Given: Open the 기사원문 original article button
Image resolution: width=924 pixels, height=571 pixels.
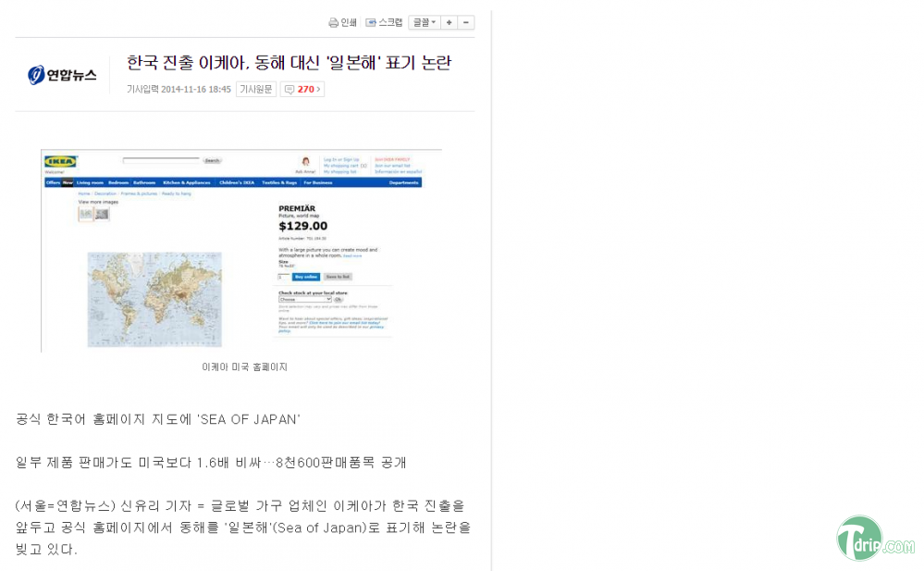Looking at the screenshot, I should pos(256,89).
